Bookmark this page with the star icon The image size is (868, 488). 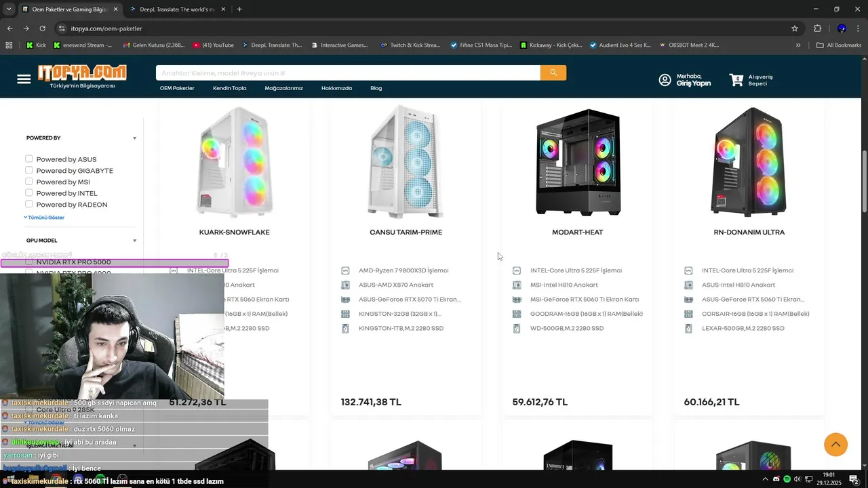(795, 28)
